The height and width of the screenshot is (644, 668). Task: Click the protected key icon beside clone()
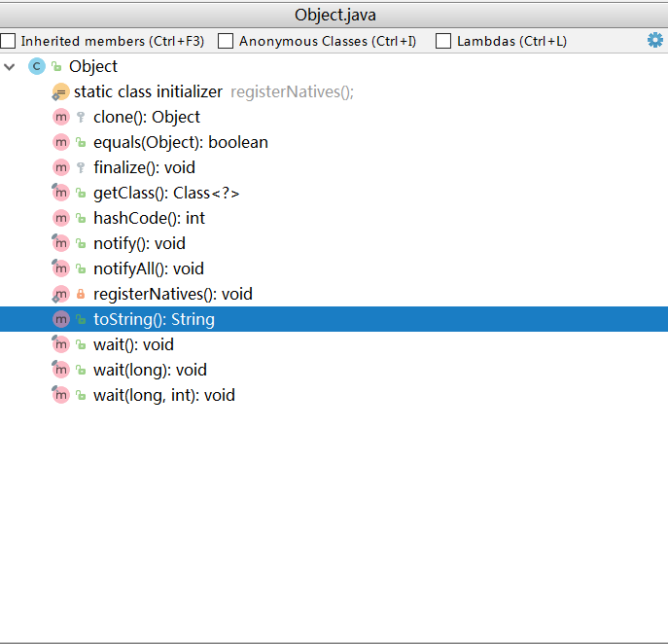81,117
